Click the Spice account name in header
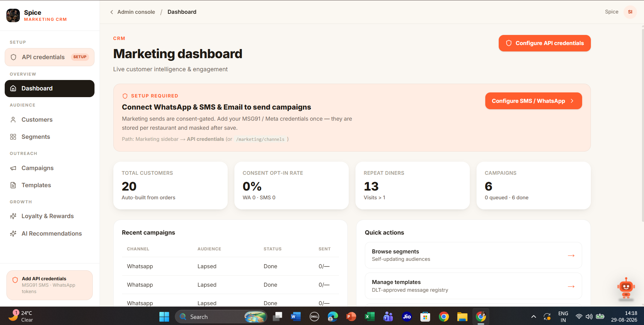Viewport: 644px width, 325px height. tap(611, 12)
